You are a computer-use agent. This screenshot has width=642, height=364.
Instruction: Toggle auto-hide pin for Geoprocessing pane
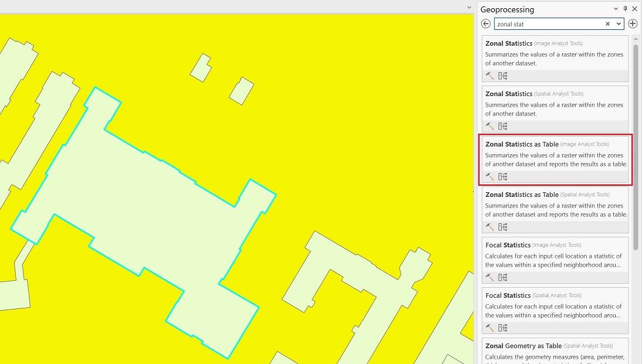coord(625,9)
